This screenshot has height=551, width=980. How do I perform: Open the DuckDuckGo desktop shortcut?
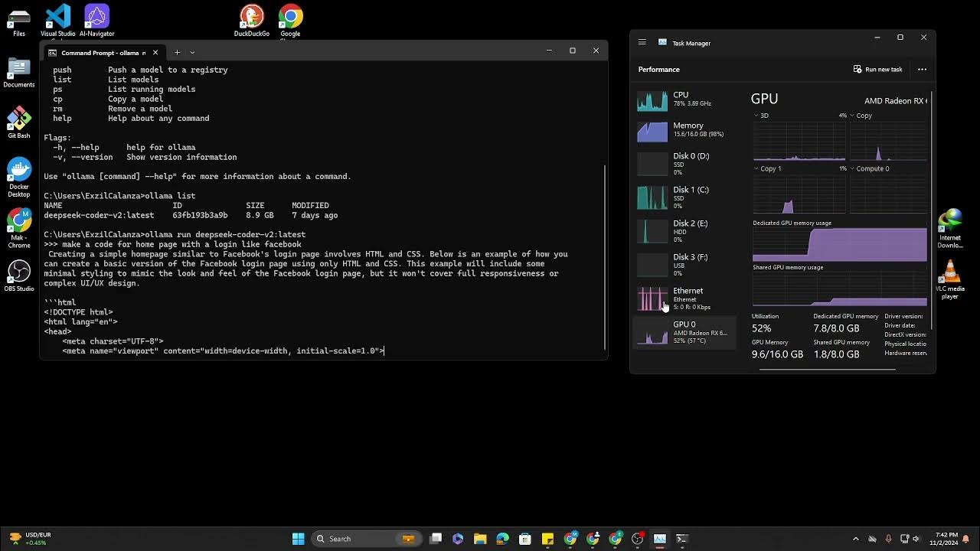252,21
